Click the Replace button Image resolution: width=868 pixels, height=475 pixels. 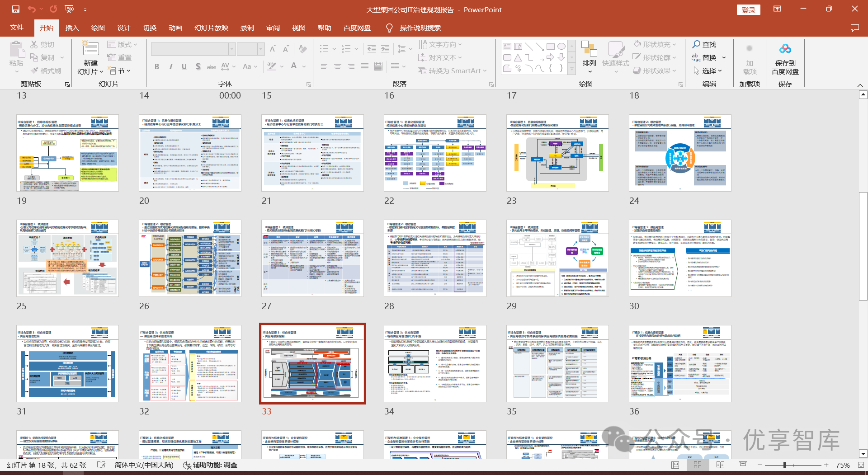pyautogui.click(x=709, y=57)
